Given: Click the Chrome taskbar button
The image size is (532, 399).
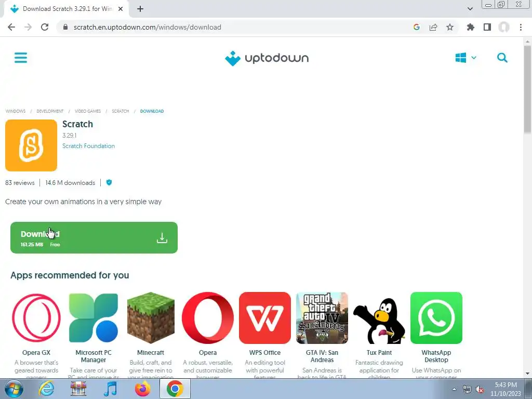Looking at the screenshot, I should pos(175,389).
